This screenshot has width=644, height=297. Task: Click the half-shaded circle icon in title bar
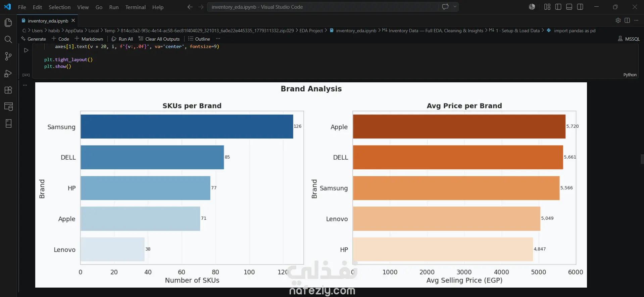(x=532, y=7)
